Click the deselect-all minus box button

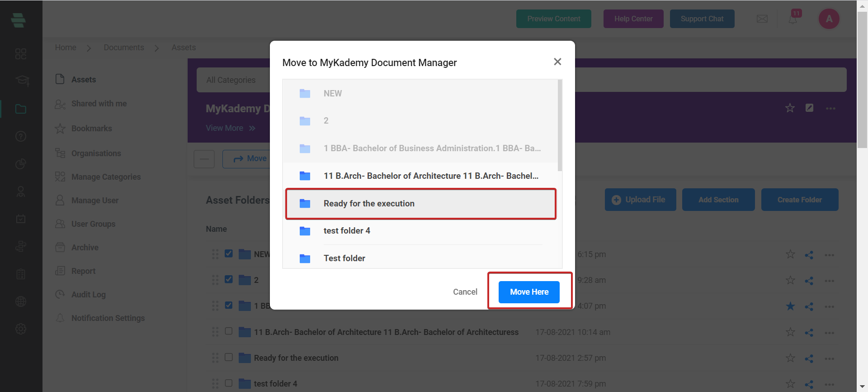click(x=204, y=159)
